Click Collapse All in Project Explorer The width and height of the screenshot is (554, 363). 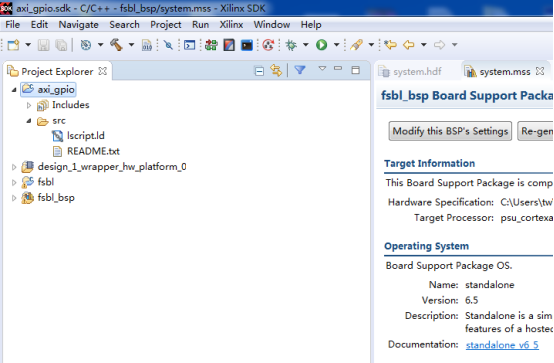[x=259, y=71]
